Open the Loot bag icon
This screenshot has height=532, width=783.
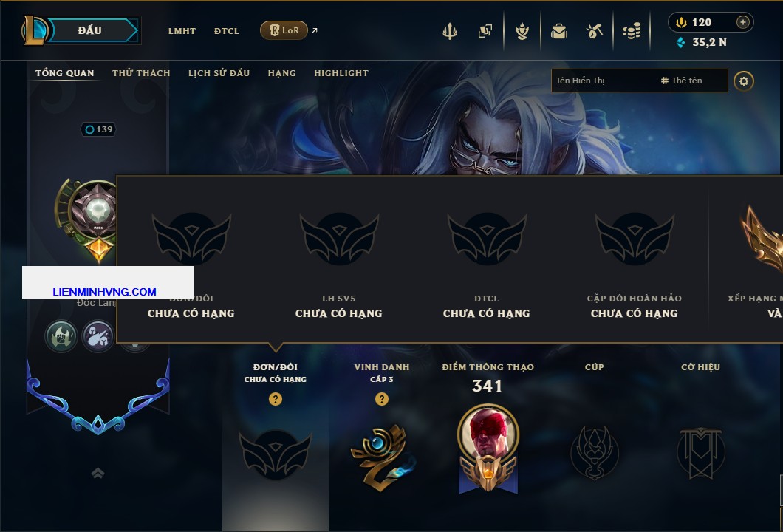click(x=559, y=31)
